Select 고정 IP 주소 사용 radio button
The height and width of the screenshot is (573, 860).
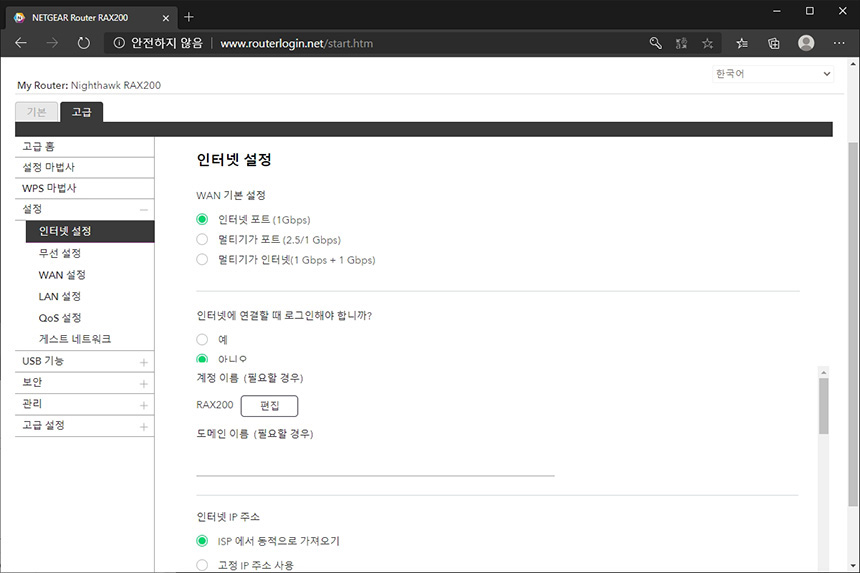pos(202,565)
